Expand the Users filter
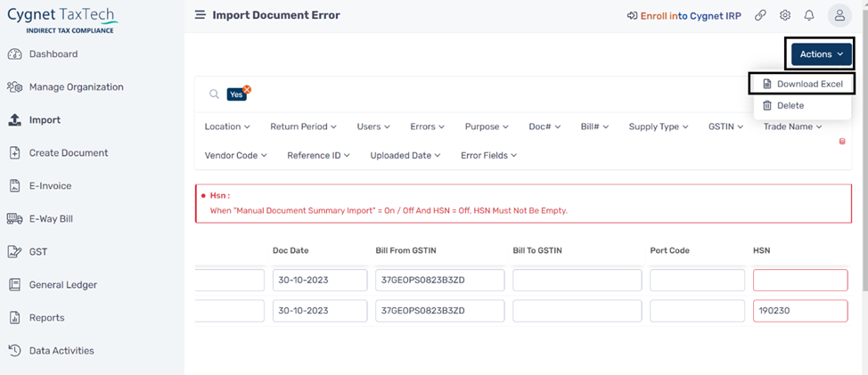The height and width of the screenshot is (375, 868). click(x=373, y=126)
